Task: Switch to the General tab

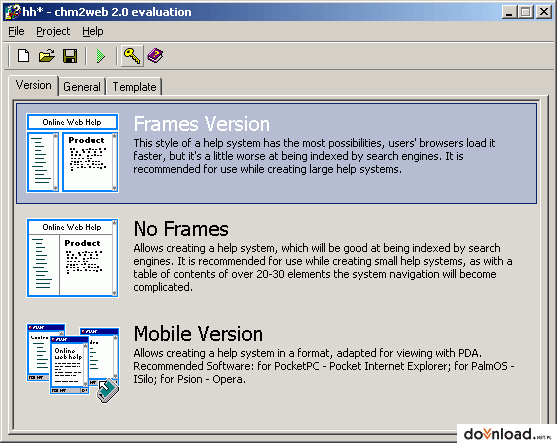Action: 82,87
